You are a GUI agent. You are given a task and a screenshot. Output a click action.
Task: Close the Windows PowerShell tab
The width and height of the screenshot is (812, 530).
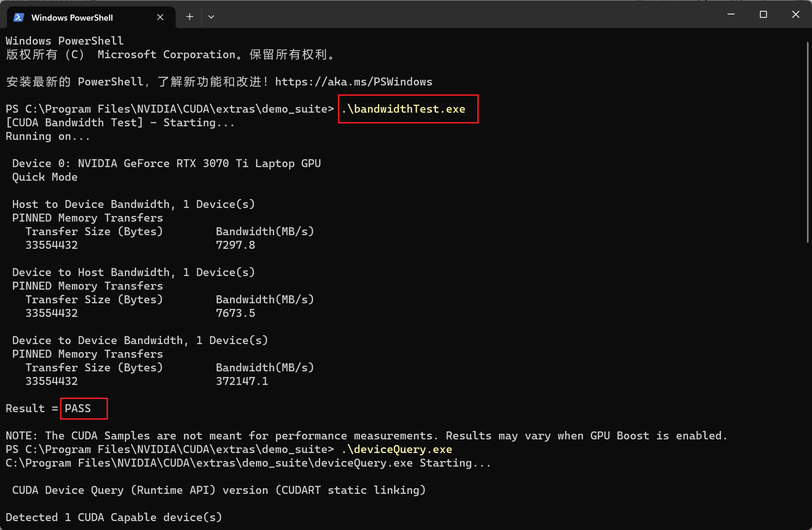point(160,17)
